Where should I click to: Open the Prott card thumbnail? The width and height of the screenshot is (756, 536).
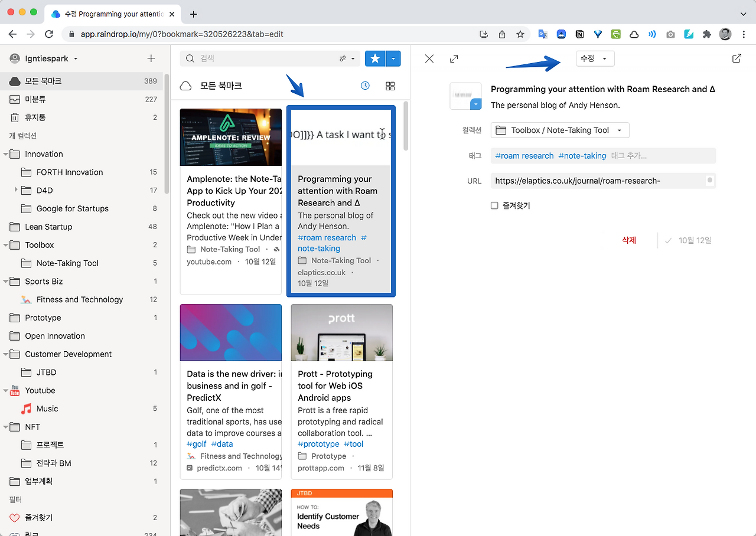342,332
